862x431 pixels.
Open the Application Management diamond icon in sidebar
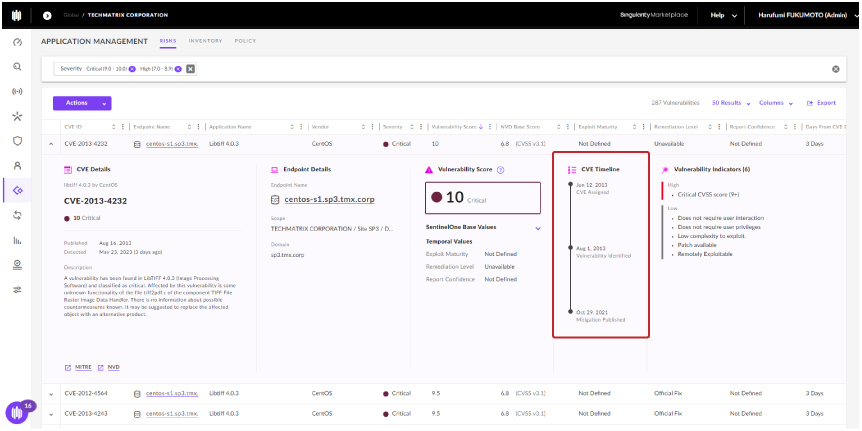17,190
